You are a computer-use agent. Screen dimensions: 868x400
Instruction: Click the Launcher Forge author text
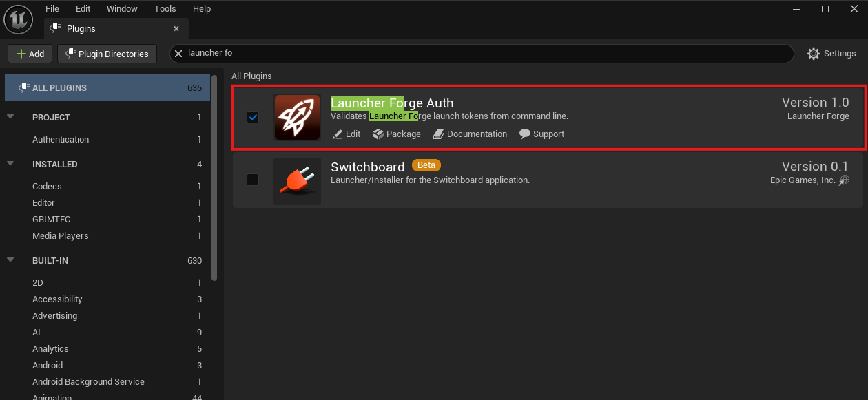pos(818,116)
